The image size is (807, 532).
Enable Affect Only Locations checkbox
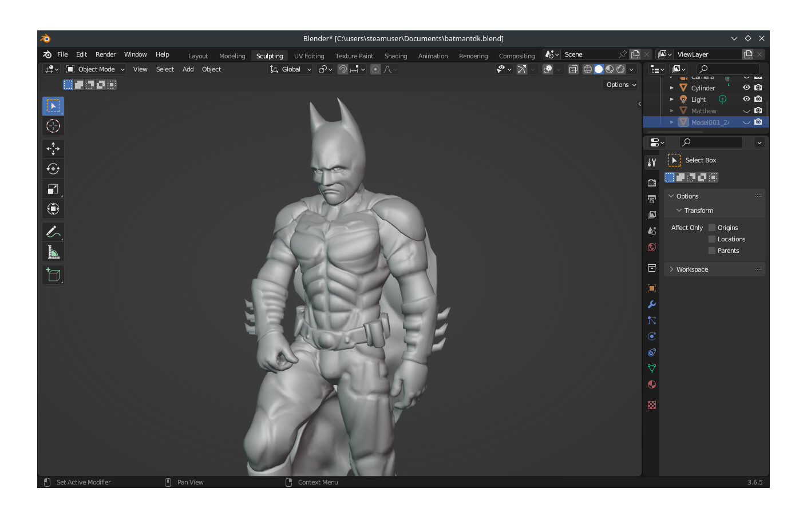tap(712, 239)
